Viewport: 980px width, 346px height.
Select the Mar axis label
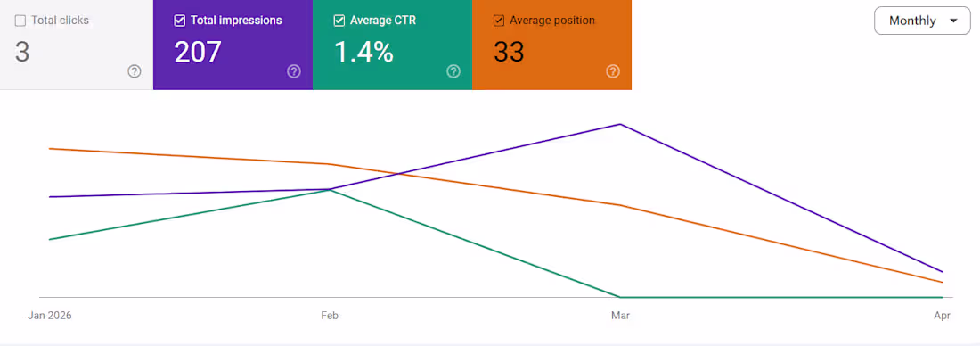coord(620,316)
